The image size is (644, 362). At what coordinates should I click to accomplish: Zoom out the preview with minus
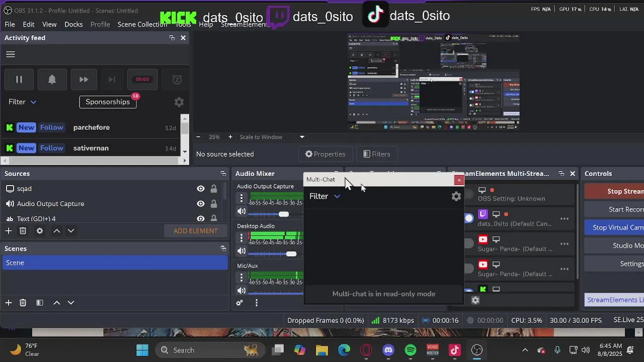coord(198,137)
